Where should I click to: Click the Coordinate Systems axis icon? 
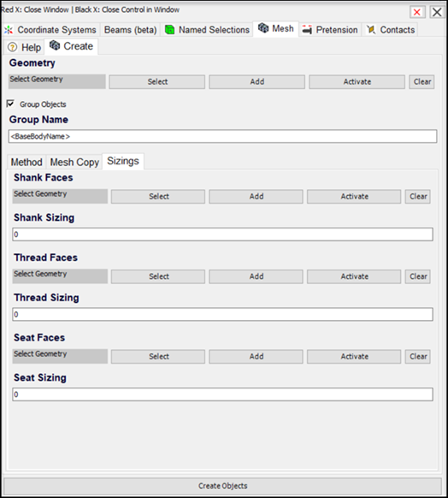point(9,30)
